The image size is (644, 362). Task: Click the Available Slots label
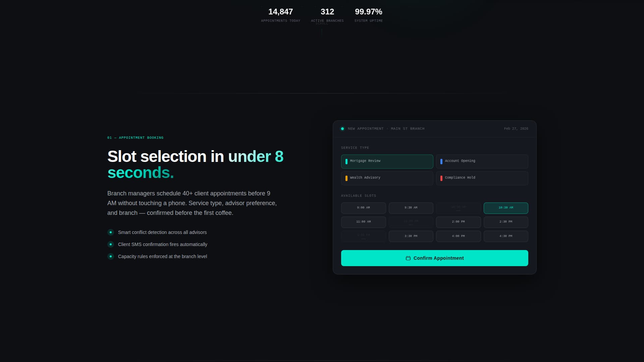[x=359, y=196]
